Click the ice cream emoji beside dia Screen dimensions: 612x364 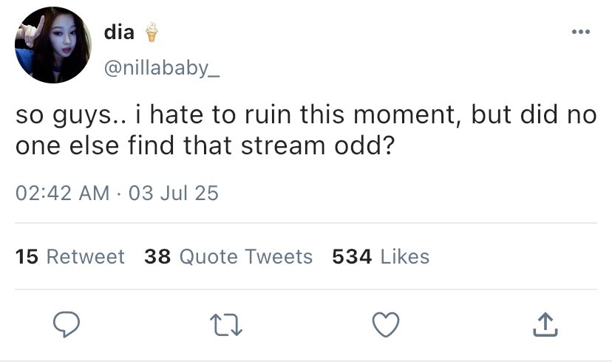click(x=152, y=32)
